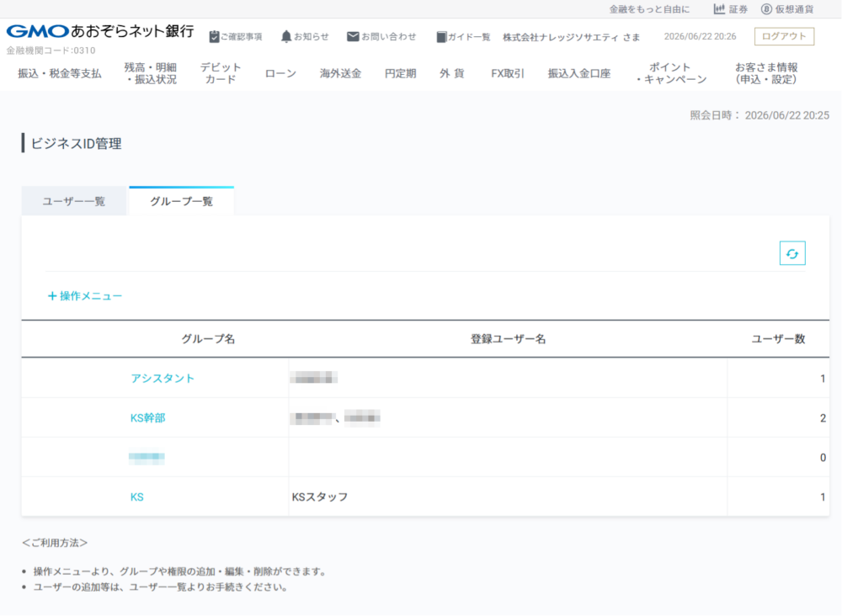Click the user count 0 cell

click(823, 458)
